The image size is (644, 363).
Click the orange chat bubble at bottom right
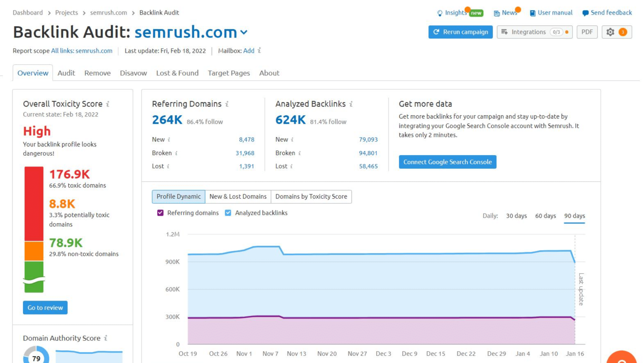tap(621, 357)
